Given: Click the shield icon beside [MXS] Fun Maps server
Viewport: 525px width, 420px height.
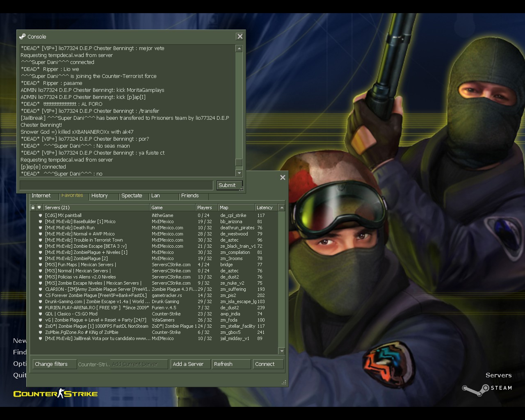Looking at the screenshot, I should click(x=41, y=265).
